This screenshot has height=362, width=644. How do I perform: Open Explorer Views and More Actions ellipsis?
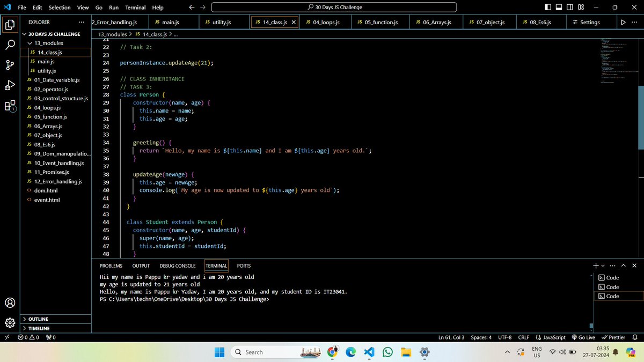click(82, 22)
